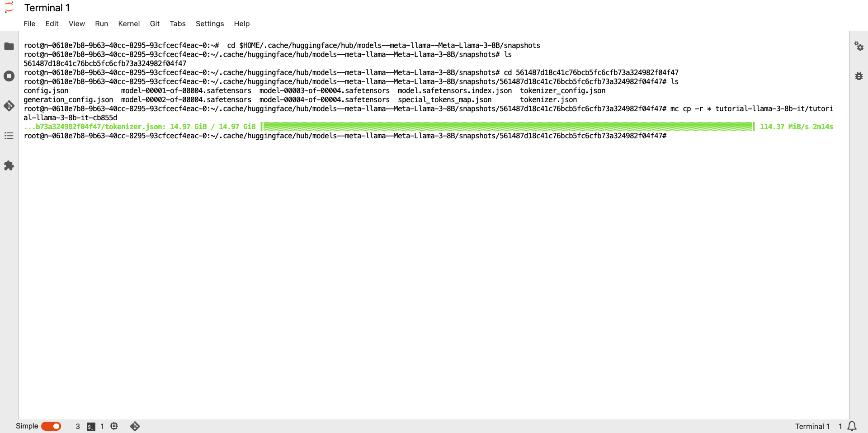Click the notification count 1 in status bar
The height and width of the screenshot is (433, 868).
click(x=840, y=426)
